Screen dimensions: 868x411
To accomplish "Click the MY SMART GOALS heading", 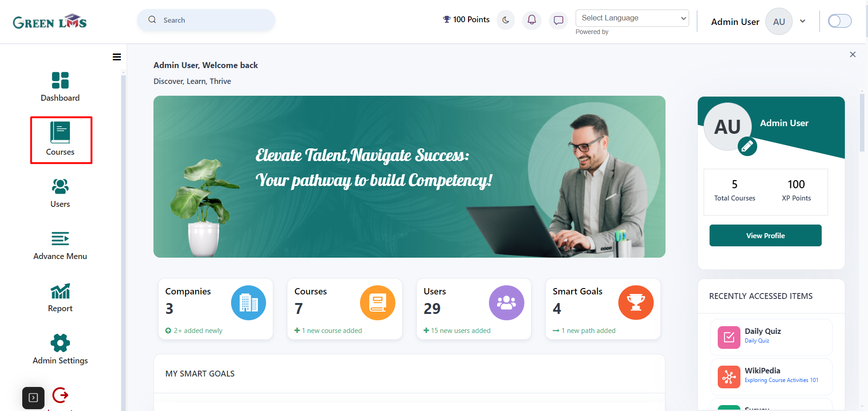I will (200, 374).
